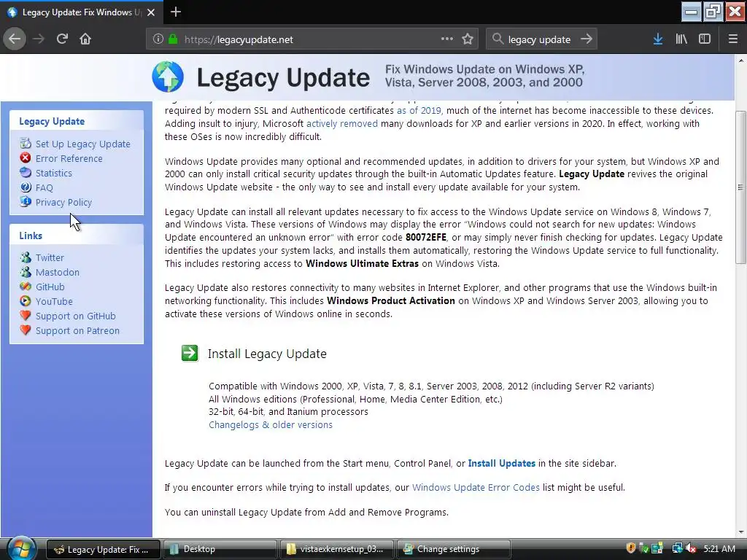
Task: View the Statistics page
Action: (54, 174)
